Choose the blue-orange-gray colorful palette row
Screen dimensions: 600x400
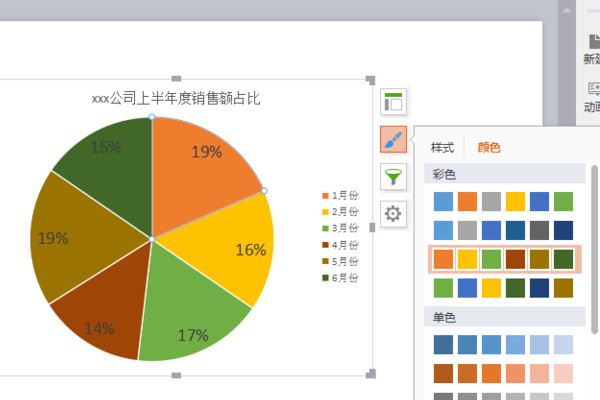503,202
